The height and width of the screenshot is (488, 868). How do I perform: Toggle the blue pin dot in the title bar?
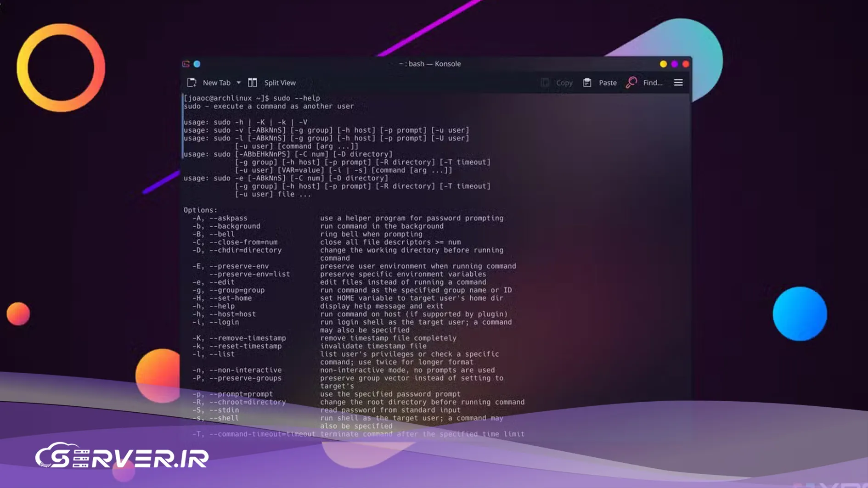197,64
